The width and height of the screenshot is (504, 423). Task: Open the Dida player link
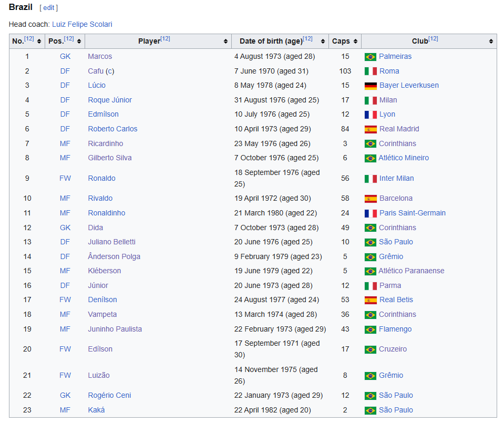point(96,228)
